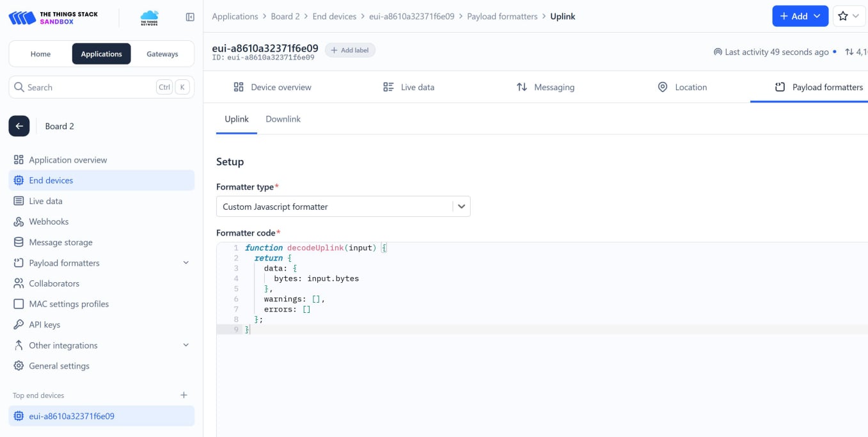Click the Add label button

(x=350, y=49)
